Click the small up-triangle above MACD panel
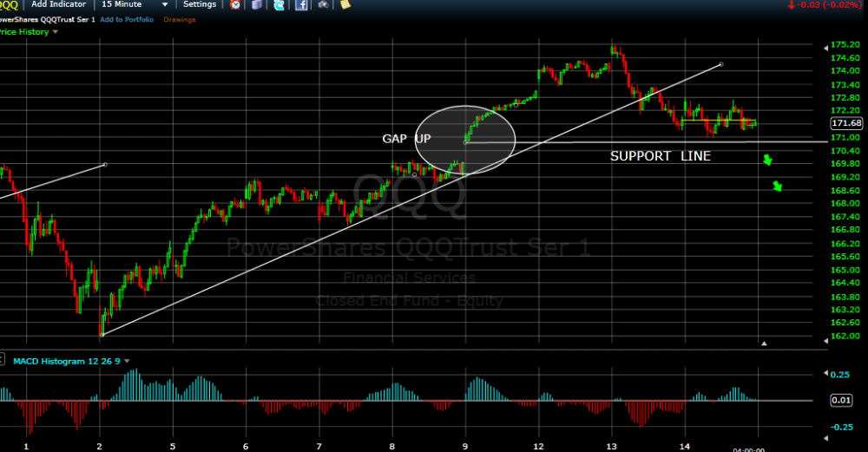 (765, 344)
